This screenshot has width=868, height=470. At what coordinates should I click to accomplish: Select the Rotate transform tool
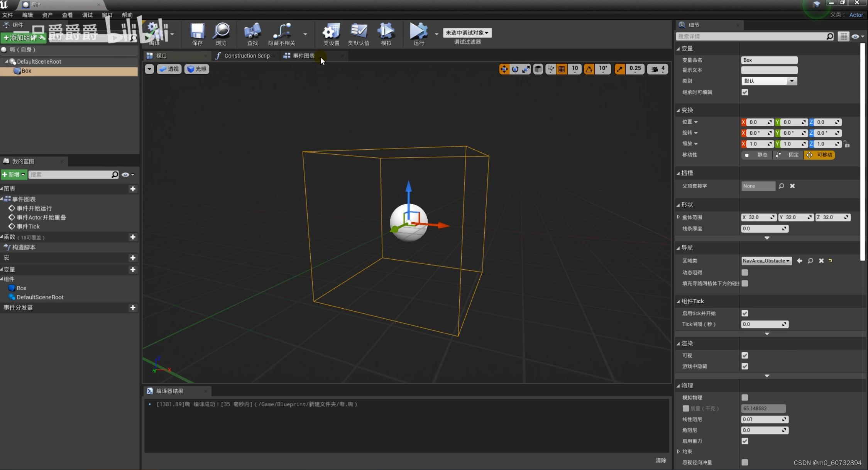pos(516,69)
